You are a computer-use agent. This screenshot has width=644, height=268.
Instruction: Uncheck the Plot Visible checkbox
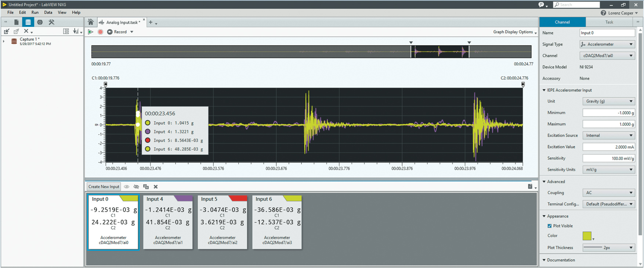pos(549,226)
